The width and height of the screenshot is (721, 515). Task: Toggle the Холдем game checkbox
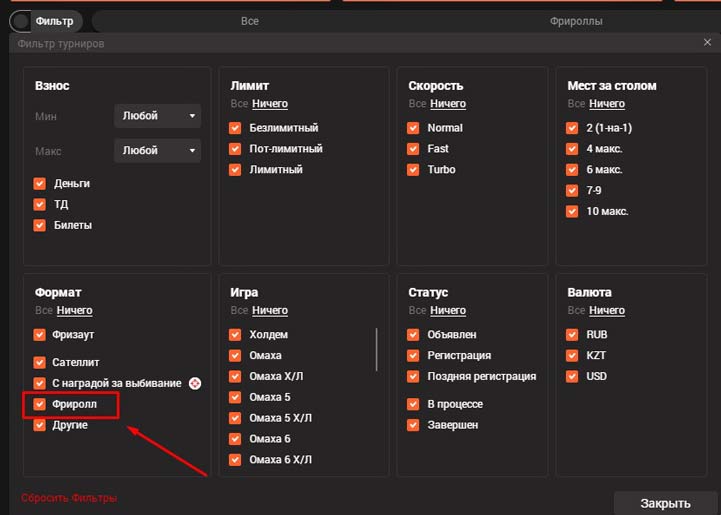(x=235, y=335)
